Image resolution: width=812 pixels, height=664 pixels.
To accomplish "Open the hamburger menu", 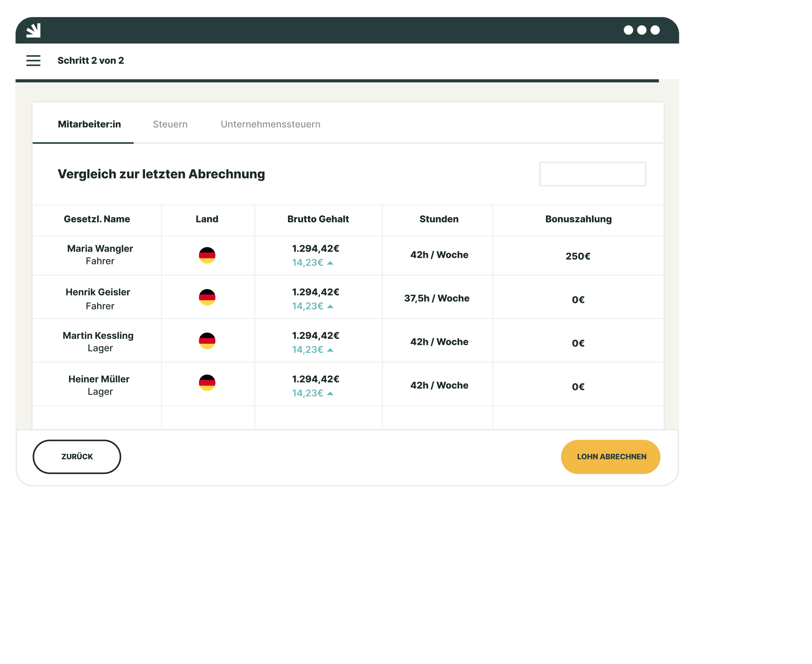I will click(x=33, y=60).
